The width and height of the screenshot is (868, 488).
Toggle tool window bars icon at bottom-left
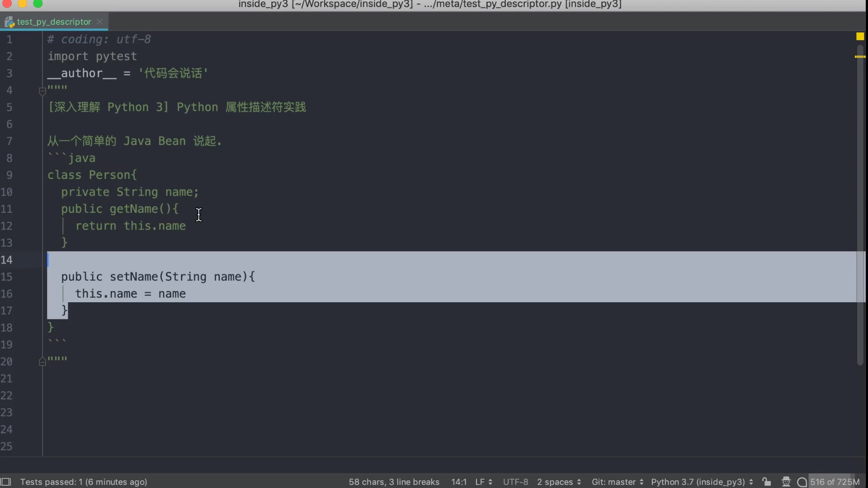[x=6, y=482]
